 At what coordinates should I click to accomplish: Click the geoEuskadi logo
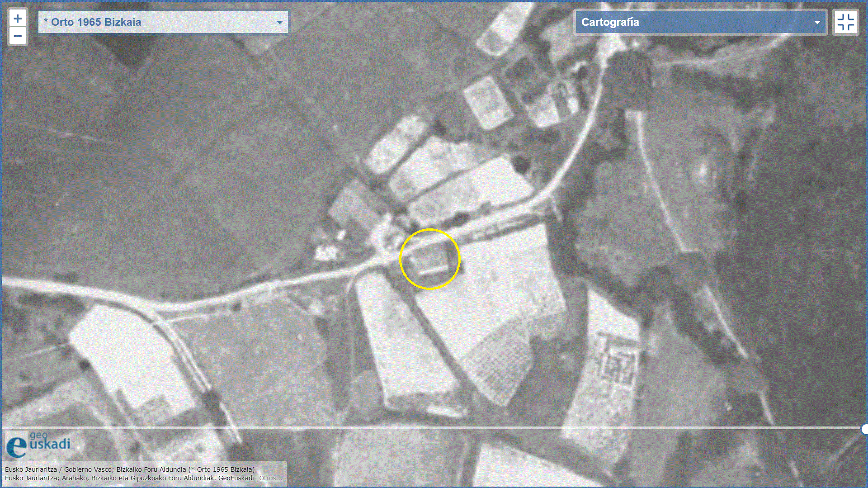[x=38, y=444]
